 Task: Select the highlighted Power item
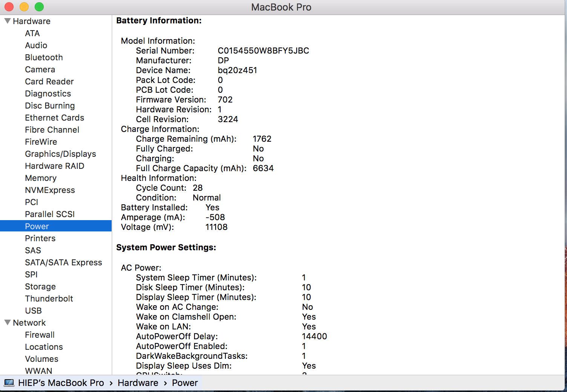click(37, 226)
